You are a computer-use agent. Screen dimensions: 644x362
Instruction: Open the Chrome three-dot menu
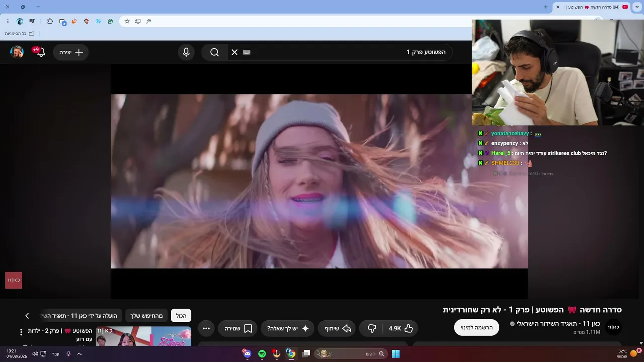pos(8,21)
